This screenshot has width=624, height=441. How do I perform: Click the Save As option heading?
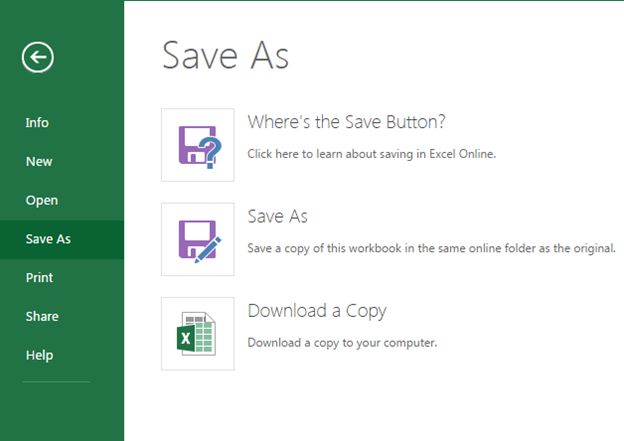[277, 217]
